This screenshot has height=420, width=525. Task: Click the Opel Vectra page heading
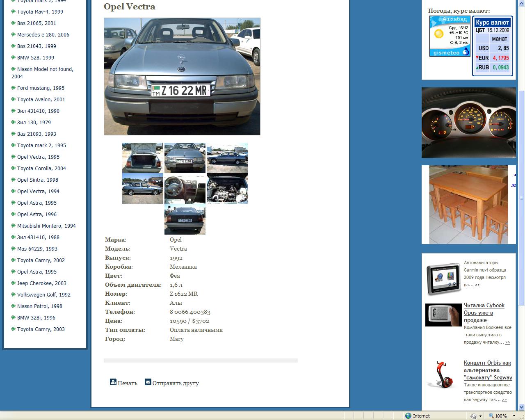tap(130, 7)
